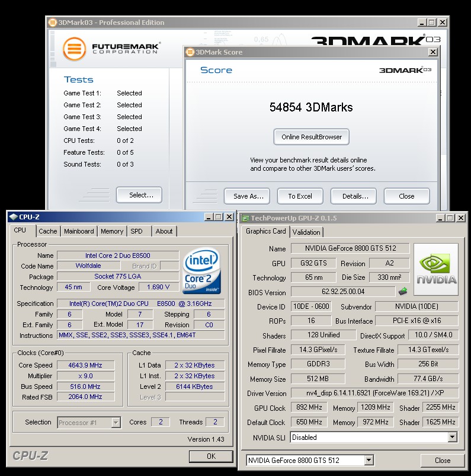Click the Bandwidth value 77.4 GB/s
This screenshot has width=471, height=476.
(428, 379)
